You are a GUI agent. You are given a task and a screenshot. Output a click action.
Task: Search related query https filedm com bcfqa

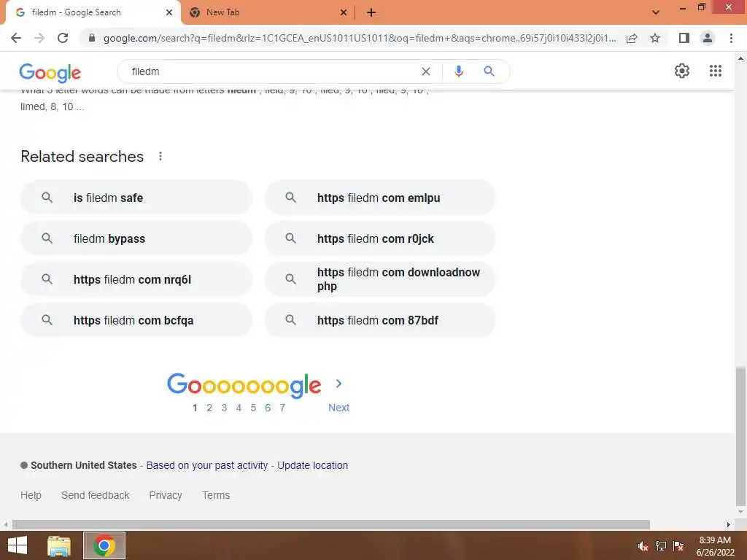pyautogui.click(x=136, y=321)
